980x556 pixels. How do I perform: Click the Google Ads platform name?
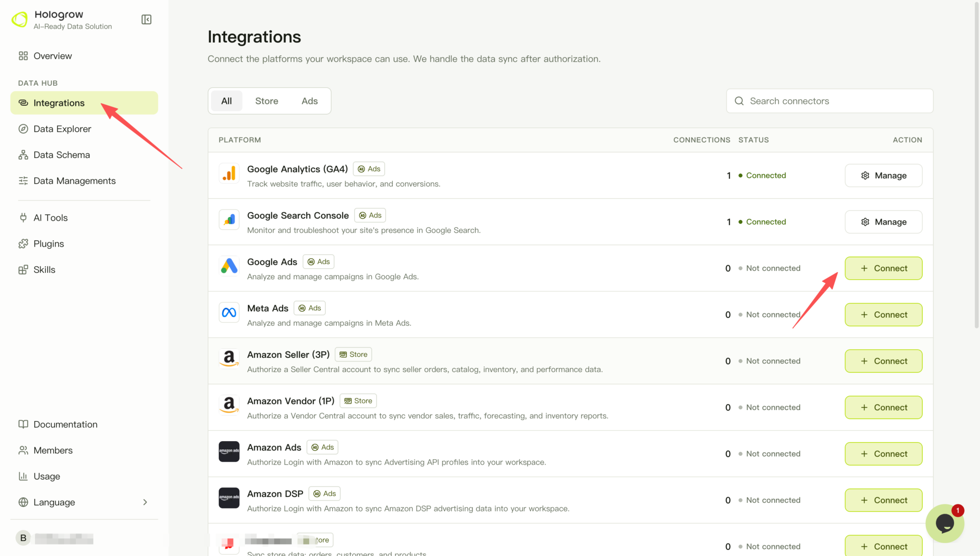272,262
